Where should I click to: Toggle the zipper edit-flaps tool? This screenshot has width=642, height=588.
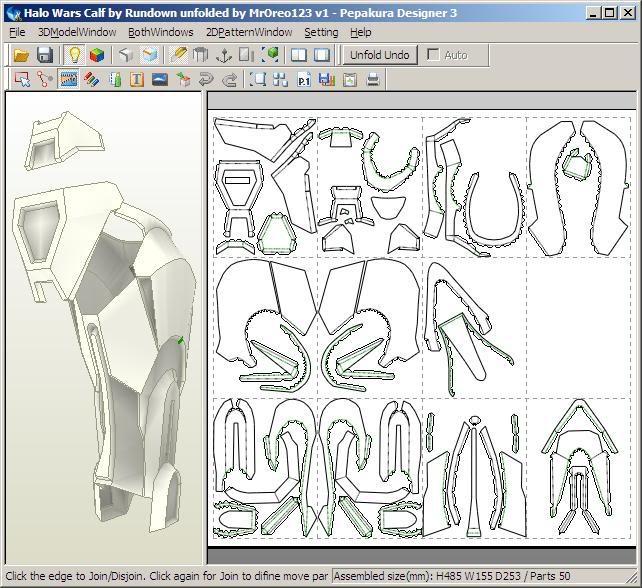pyautogui.click(x=68, y=79)
